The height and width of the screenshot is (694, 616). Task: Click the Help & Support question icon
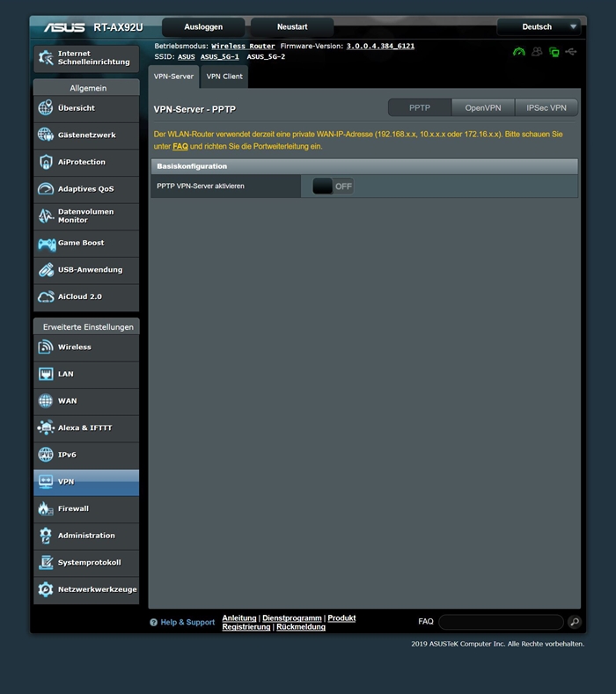pyautogui.click(x=154, y=622)
